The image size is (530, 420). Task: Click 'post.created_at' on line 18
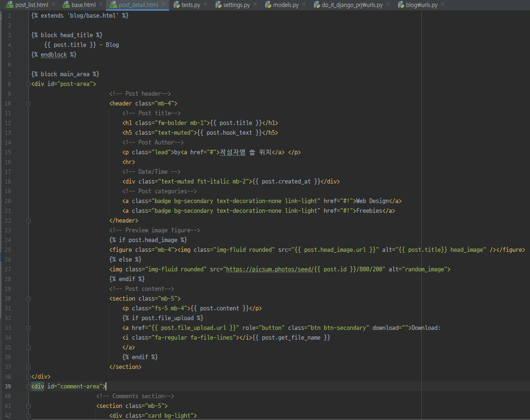pos(286,182)
